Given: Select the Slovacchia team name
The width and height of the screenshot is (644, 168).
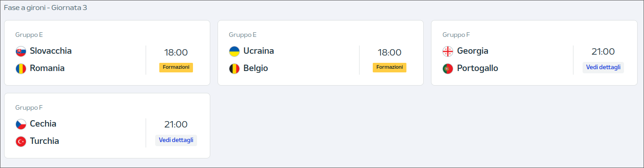Looking at the screenshot, I should coord(51,51).
